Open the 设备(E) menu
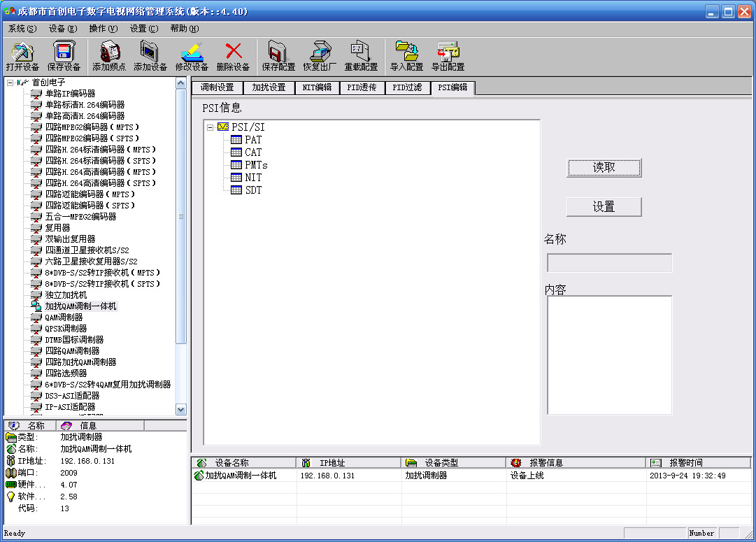Image resolution: width=756 pixels, height=542 pixels. pyautogui.click(x=63, y=29)
